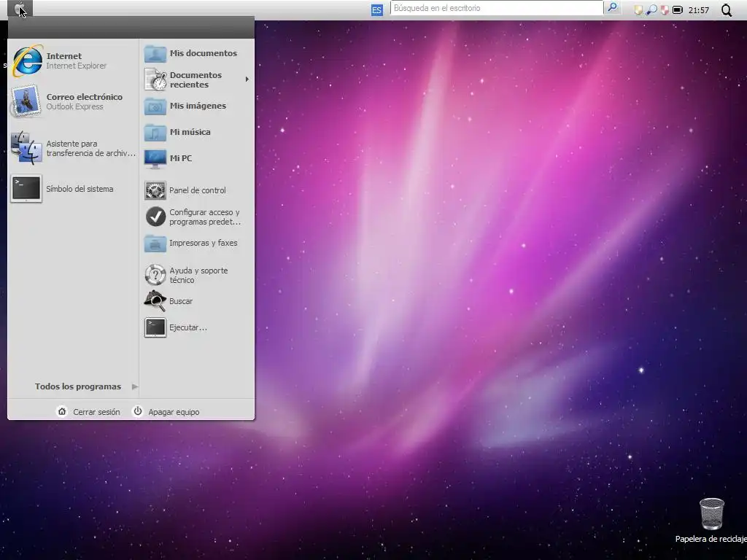The image size is (747, 560).
Task: Select Mis documentos label
Action: tap(204, 53)
